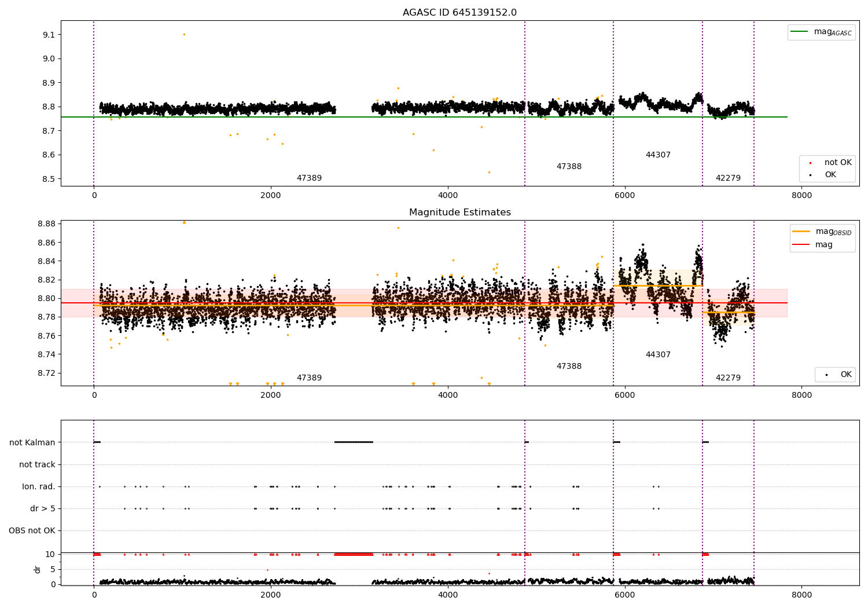Click the "5" tick on the dr axis
Image resolution: width=868 pixels, height=608 pixels.
pyautogui.click(x=53, y=569)
